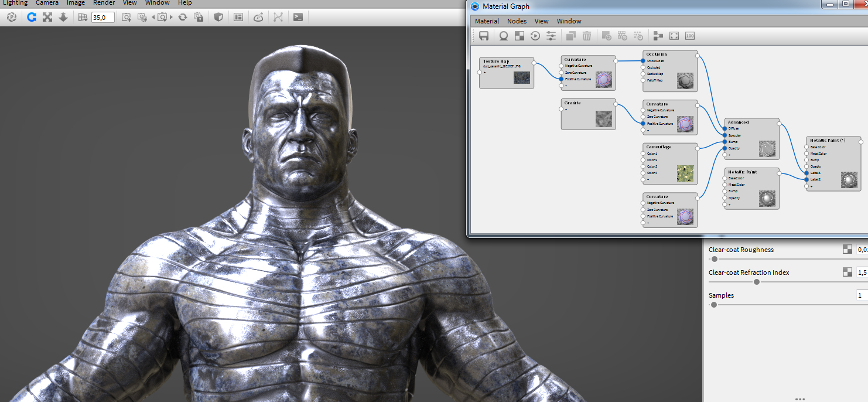Click the Clear-coat Roughness texture checker icon
This screenshot has height=402, width=868.
point(848,249)
